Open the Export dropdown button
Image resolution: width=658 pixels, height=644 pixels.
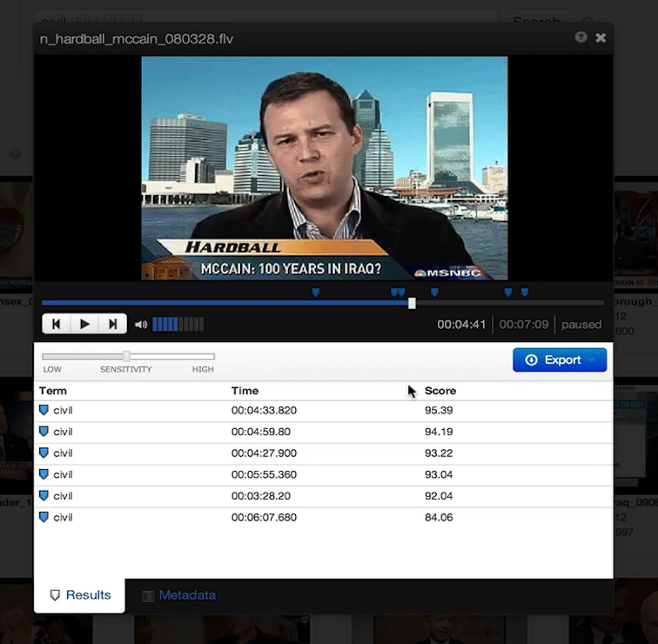pos(560,359)
